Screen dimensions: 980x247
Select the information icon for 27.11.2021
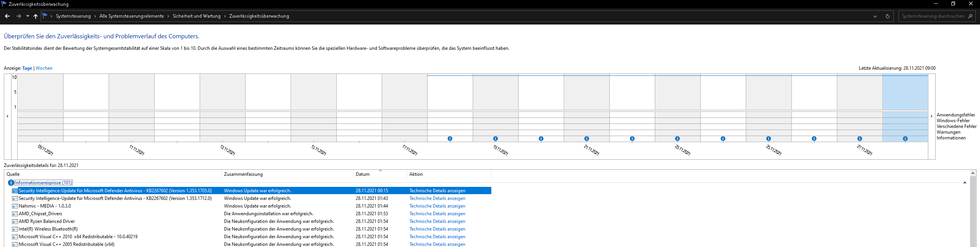(x=860, y=139)
